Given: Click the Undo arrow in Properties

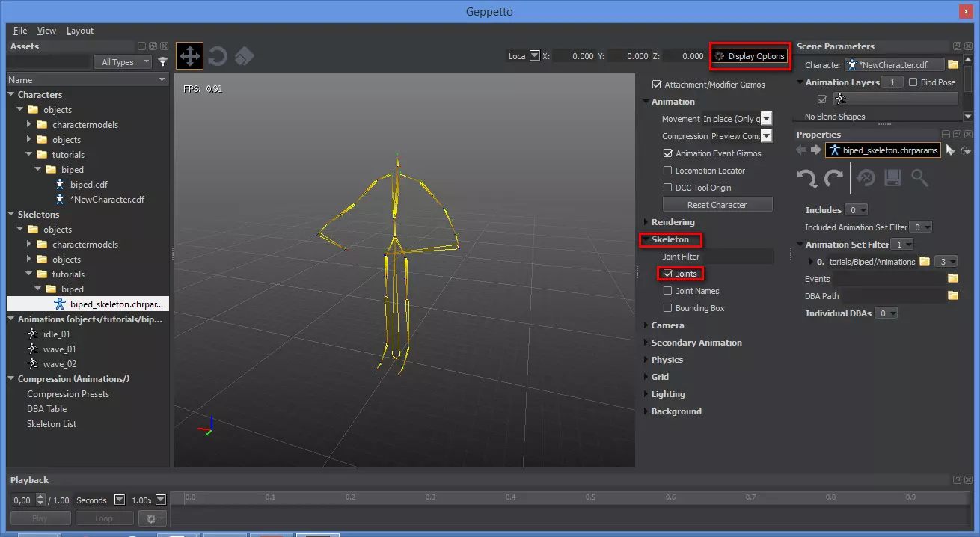Looking at the screenshot, I should pos(806,178).
